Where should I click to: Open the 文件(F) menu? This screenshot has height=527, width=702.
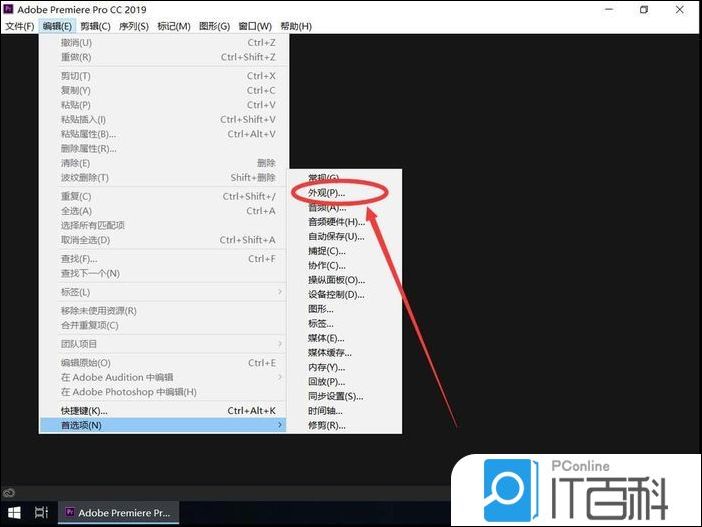coord(19,26)
